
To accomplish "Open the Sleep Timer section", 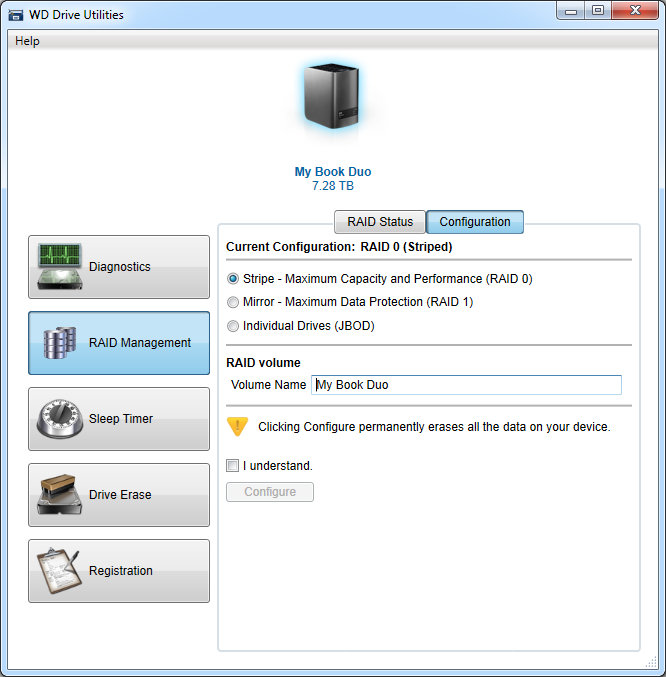I will tap(119, 419).
